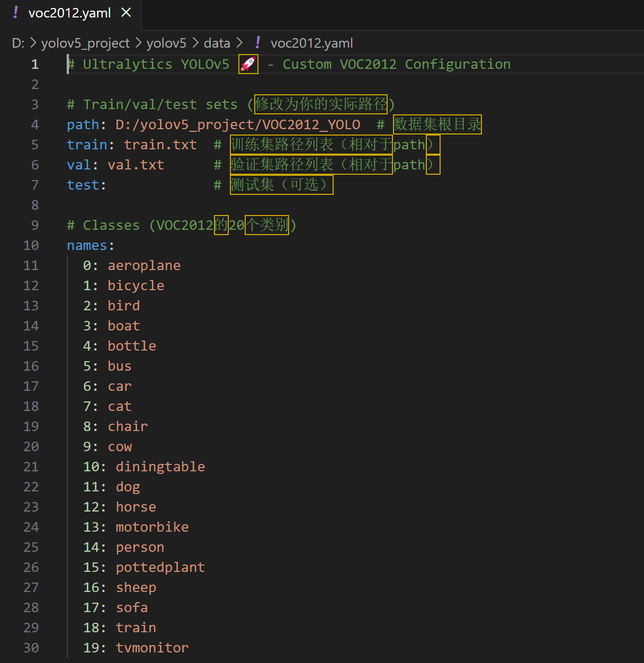Click the word 'sofa'

point(132,608)
